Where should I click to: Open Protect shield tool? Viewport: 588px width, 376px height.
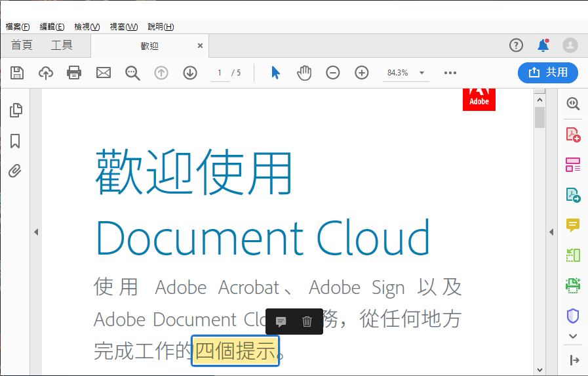point(573,316)
